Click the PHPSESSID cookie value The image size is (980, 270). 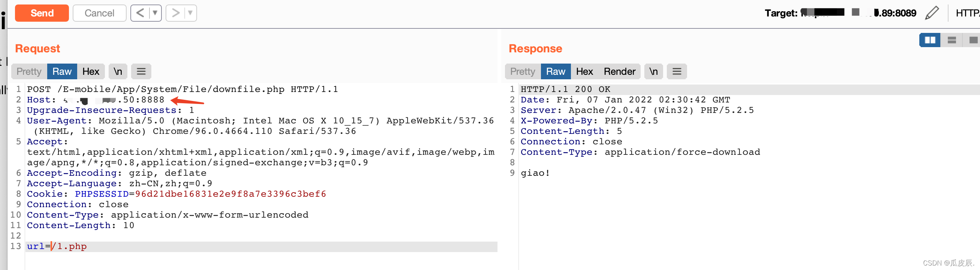[230, 194]
